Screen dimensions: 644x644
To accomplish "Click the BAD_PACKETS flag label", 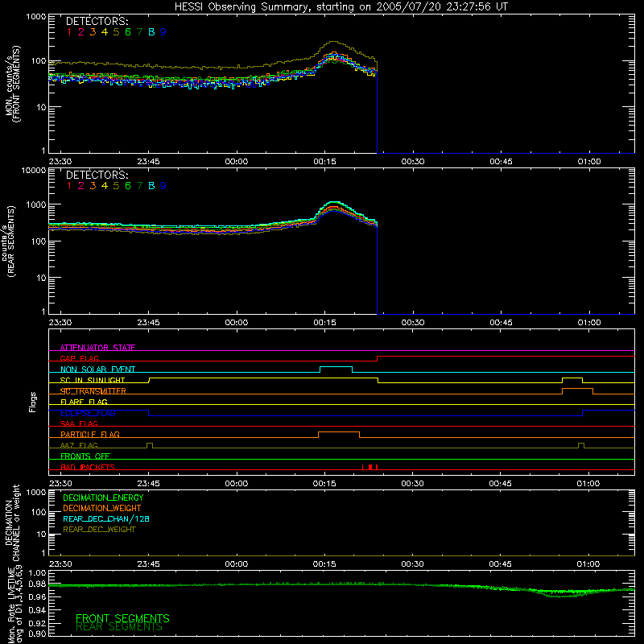I will point(88,467).
